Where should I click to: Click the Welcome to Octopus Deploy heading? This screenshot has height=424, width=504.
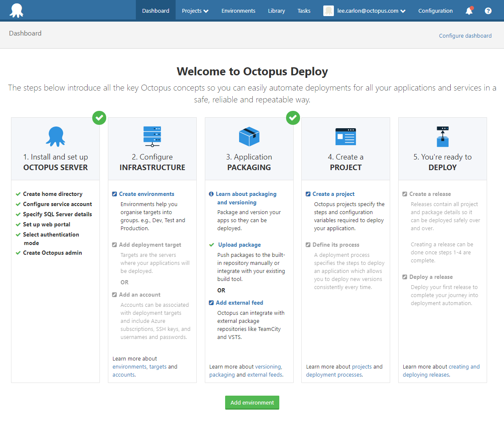click(x=252, y=72)
